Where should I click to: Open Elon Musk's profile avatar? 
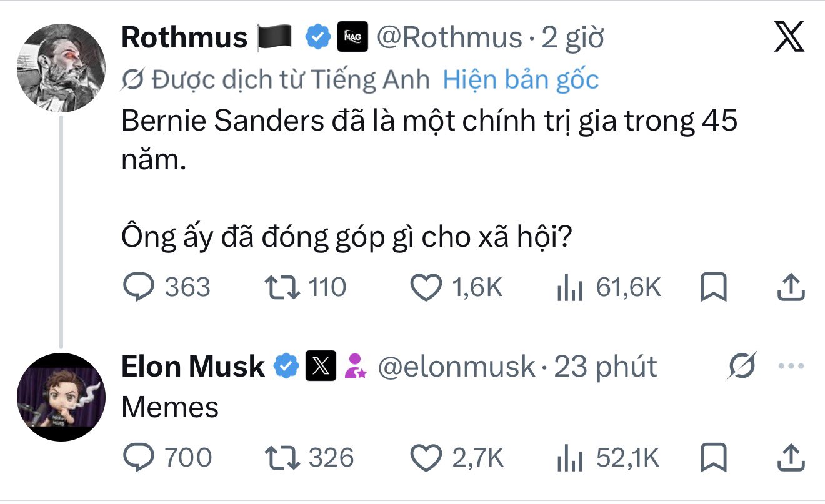click(60, 397)
